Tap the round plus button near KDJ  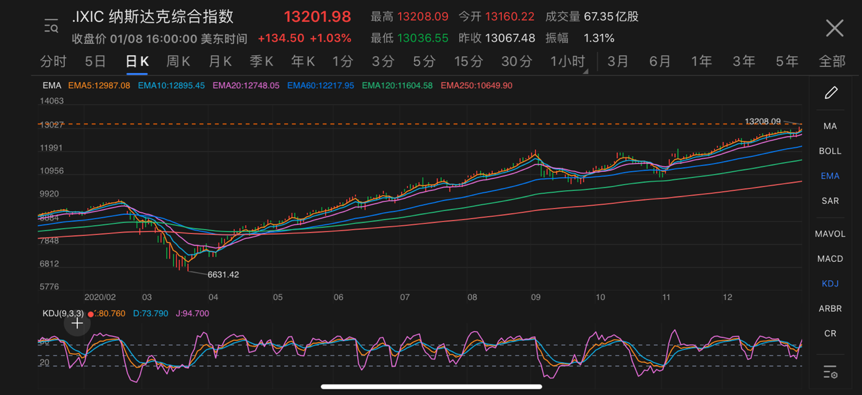point(78,323)
